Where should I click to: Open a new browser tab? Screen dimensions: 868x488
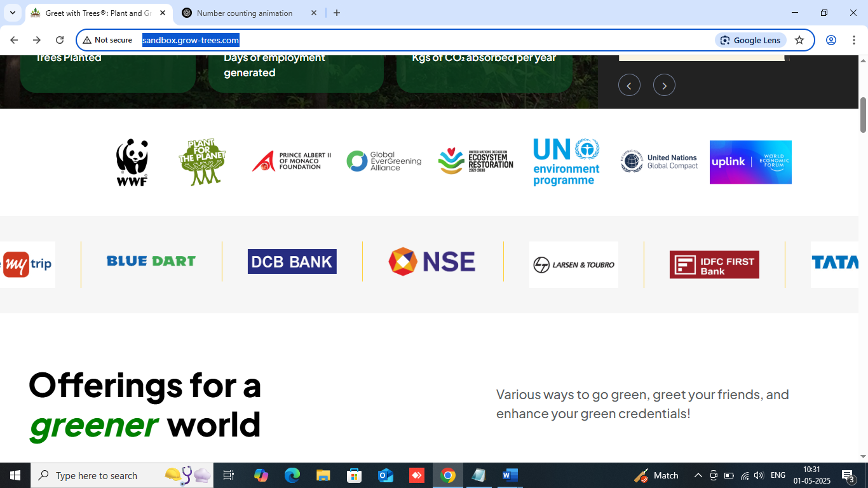pos(337,13)
